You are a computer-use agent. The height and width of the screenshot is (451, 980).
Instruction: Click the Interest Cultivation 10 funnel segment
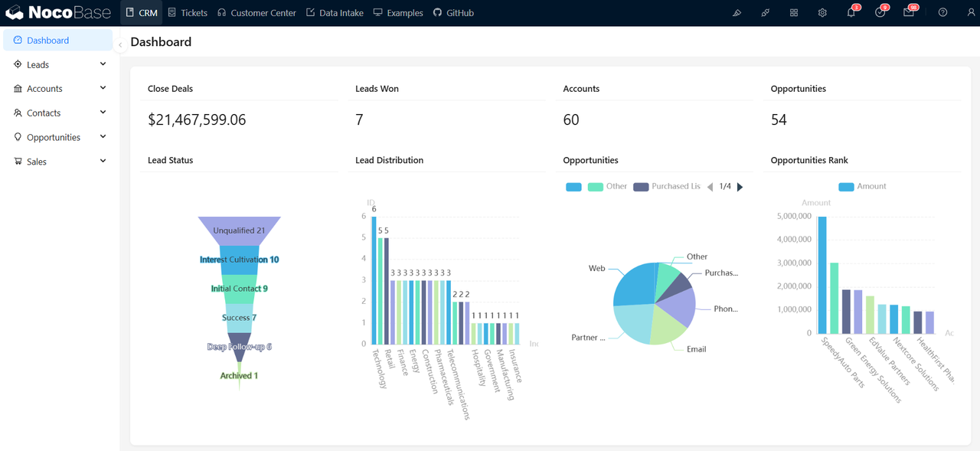[x=239, y=260]
